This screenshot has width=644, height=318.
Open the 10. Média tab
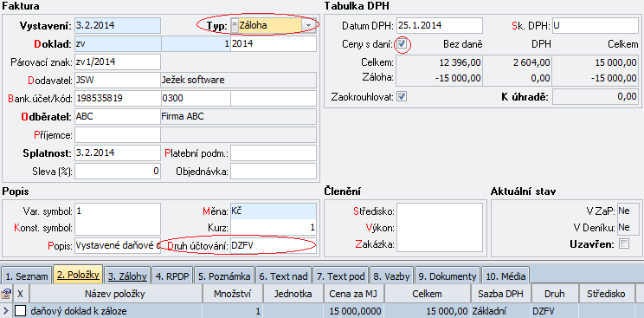click(506, 276)
